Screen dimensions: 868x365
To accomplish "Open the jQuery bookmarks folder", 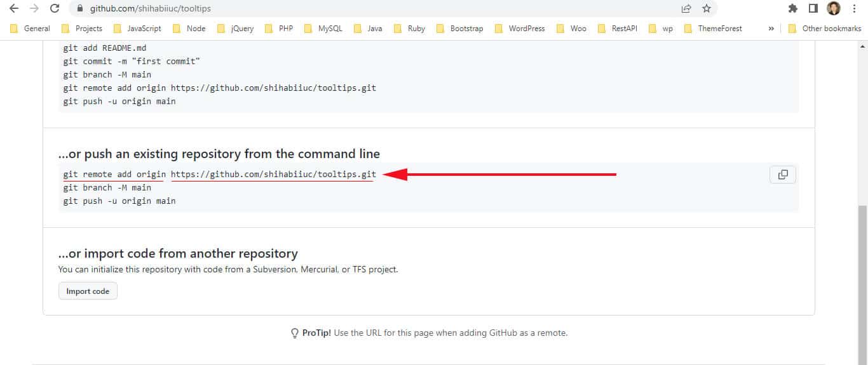I will click(x=236, y=29).
